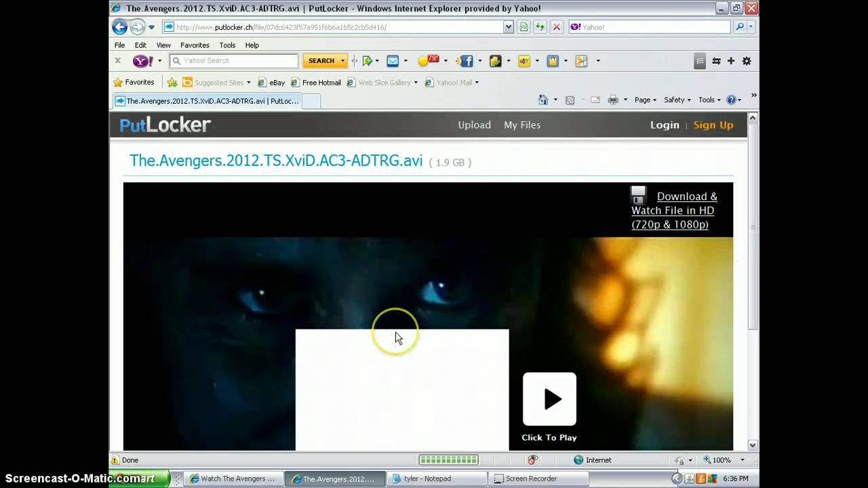The image size is (868, 488).
Task: Click the Read Mail icon in command bar
Action: pos(595,100)
